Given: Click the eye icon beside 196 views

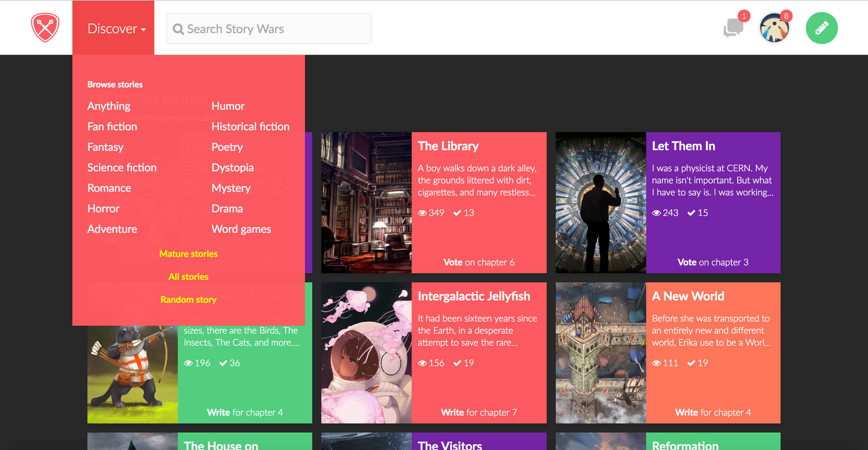Looking at the screenshot, I should click(188, 363).
